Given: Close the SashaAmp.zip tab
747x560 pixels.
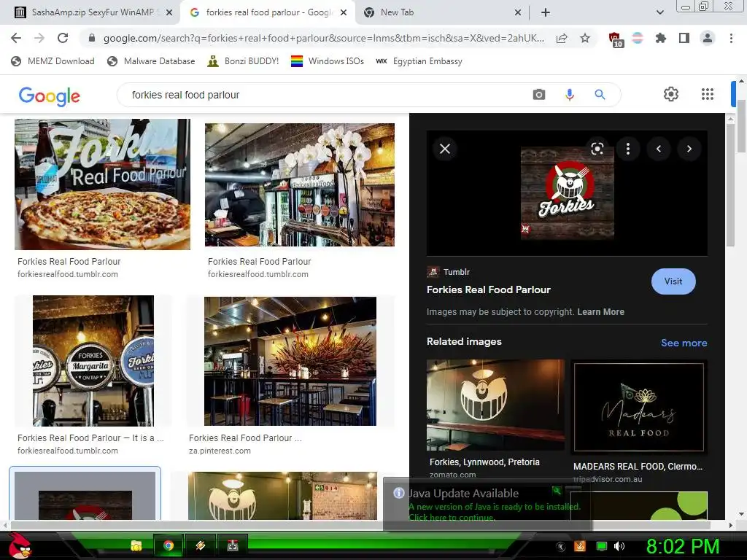Looking at the screenshot, I should click(169, 12).
